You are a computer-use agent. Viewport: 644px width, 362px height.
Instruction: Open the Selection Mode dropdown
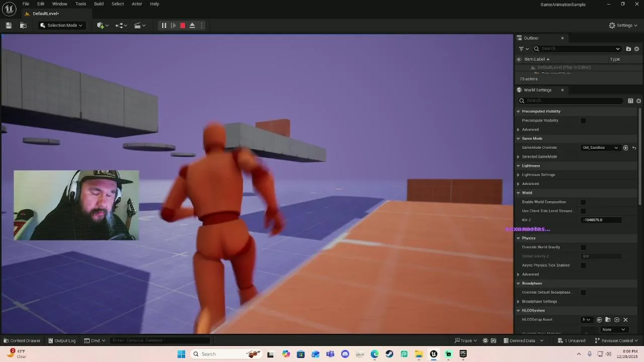[x=61, y=25]
